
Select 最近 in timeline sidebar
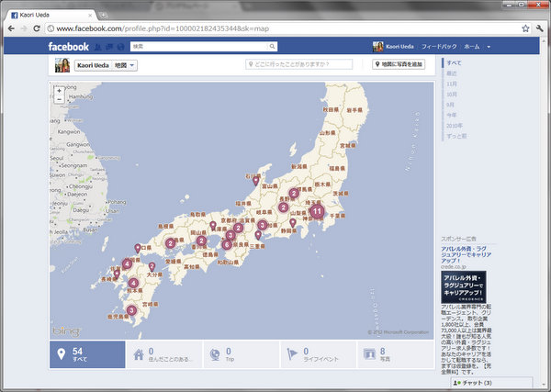[x=452, y=73]
